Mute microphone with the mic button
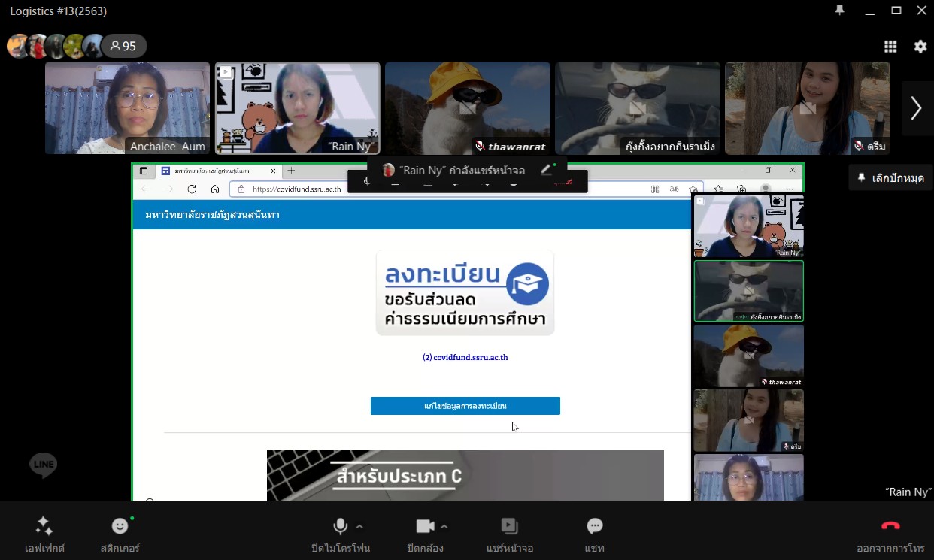 click(340, 526)
